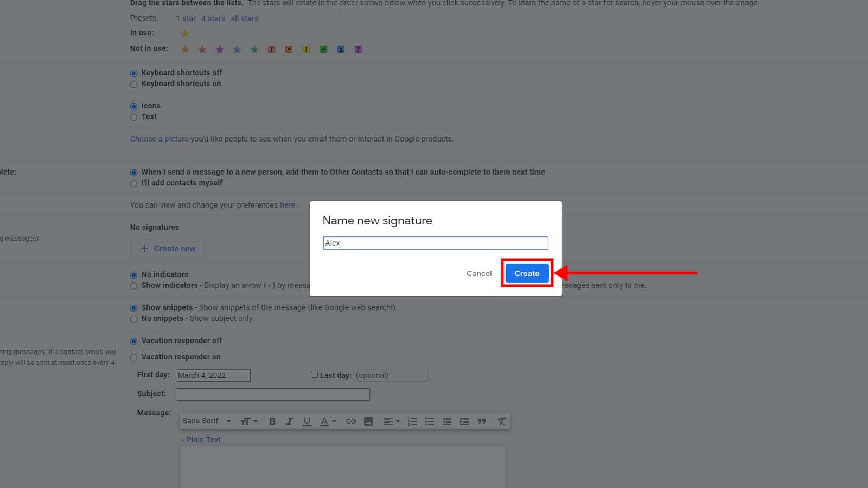Click the green check-square star icon
Viewport: 868px width, 488px height.
click(324, 49)
